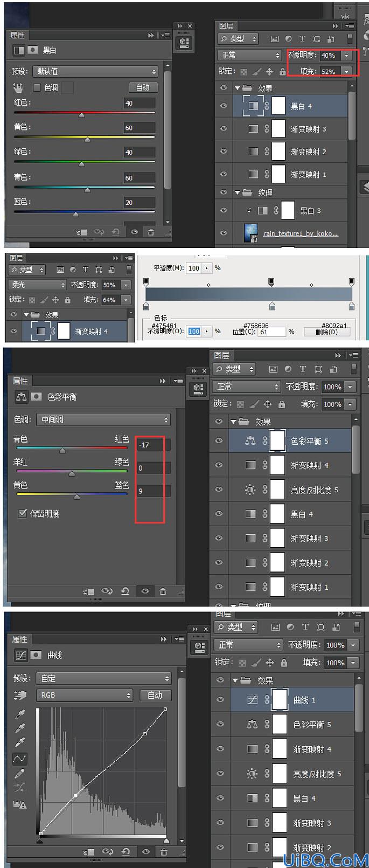This screenshot has width=369, height=868.
Task: Click 红色 slider handle in Black & White panel
Action: coord(81,115)
